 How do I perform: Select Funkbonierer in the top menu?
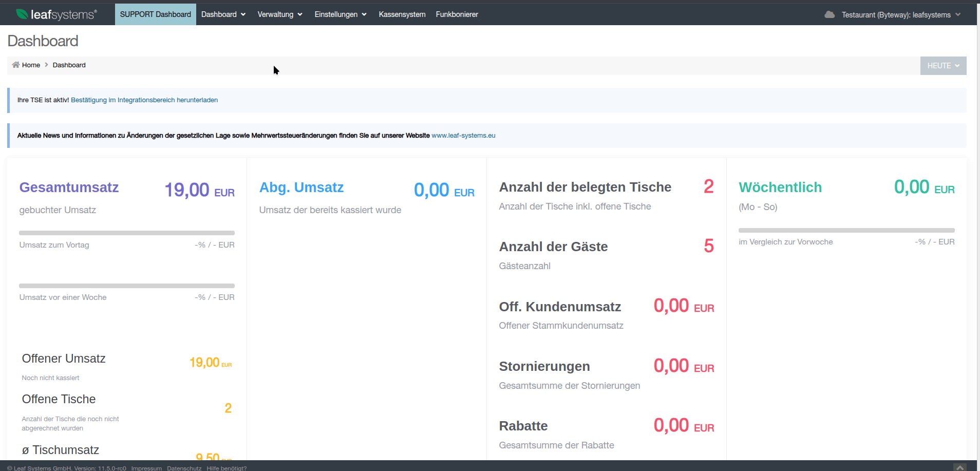(457, 14)
